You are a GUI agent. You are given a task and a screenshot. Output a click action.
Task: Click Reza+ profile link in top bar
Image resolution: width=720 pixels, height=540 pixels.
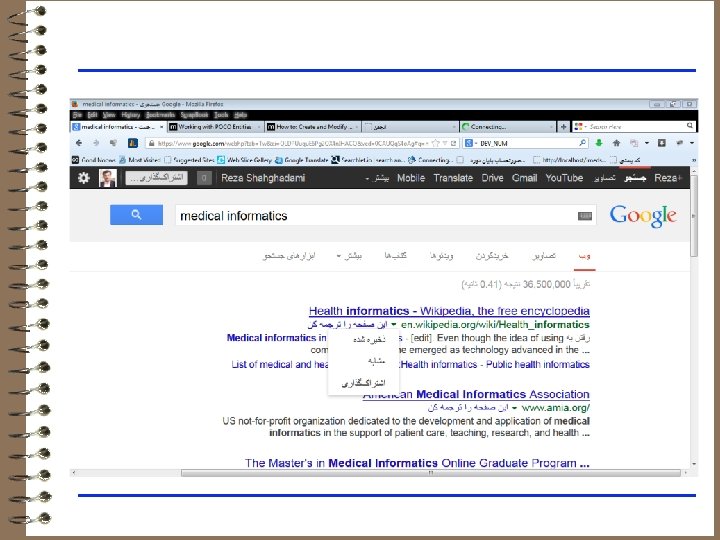(668, 178)
